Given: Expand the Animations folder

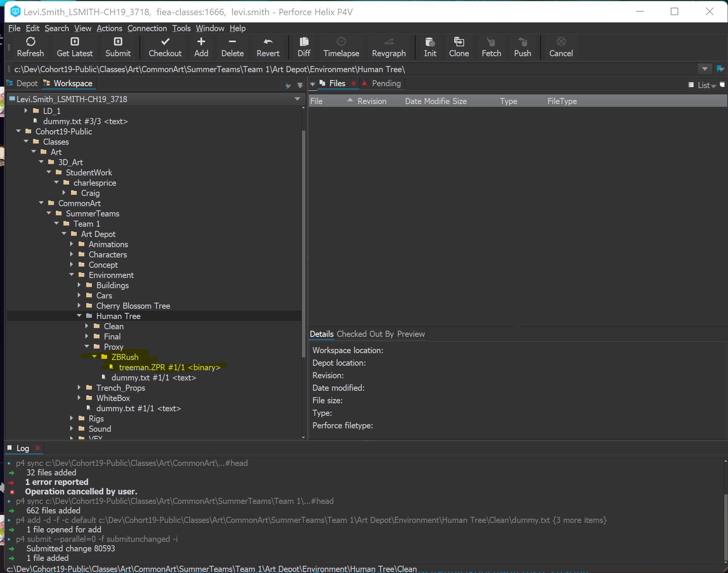Looking at the screenshot, I should [x=71, y=244].
